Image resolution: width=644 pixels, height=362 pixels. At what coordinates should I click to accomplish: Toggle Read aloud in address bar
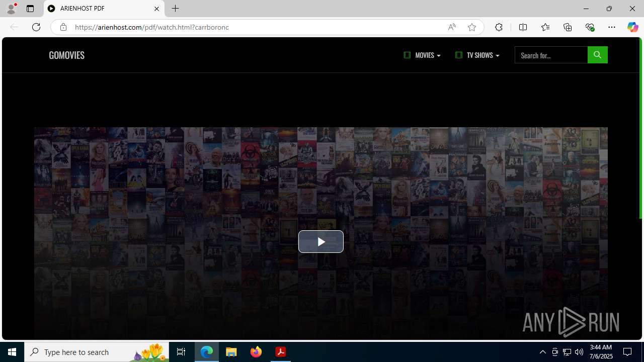click(x=452, y=27)
